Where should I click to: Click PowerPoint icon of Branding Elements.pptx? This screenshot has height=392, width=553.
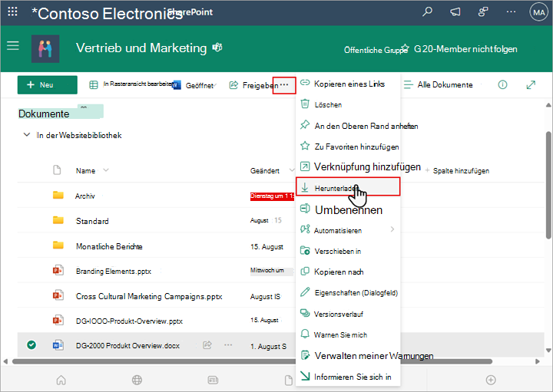[58, 271]
